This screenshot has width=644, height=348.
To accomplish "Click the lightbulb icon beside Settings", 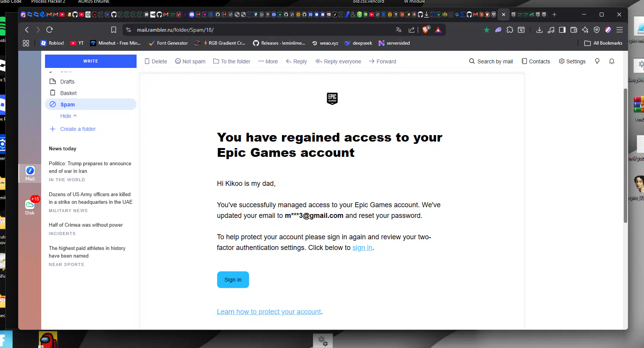I will (597, 61).
